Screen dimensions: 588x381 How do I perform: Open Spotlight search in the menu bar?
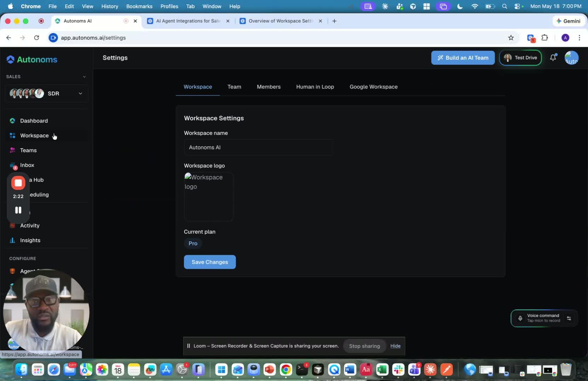[505, 6]
